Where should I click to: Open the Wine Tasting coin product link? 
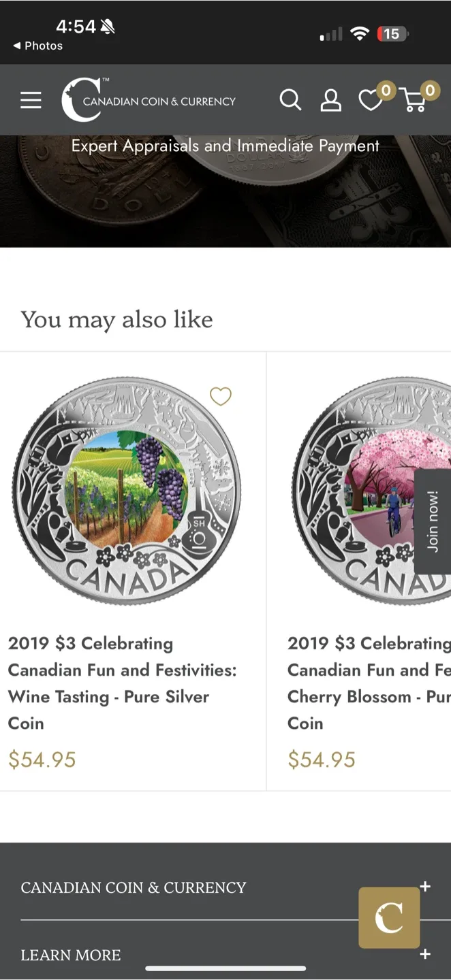(122, 683)
